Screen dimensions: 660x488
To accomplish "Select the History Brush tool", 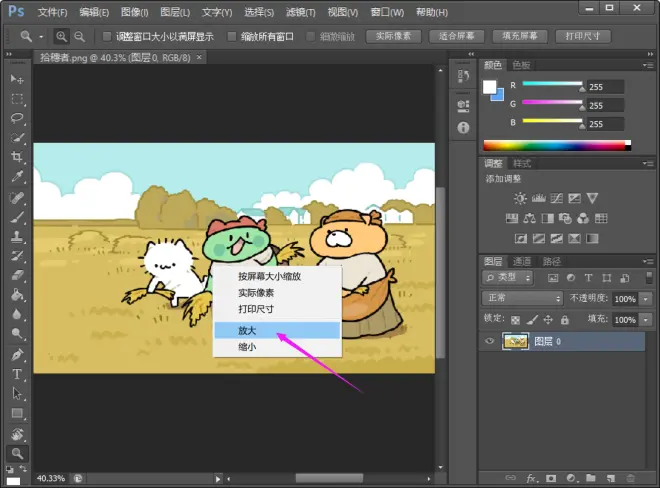I will pyautogui.click(x=17, y=256).
